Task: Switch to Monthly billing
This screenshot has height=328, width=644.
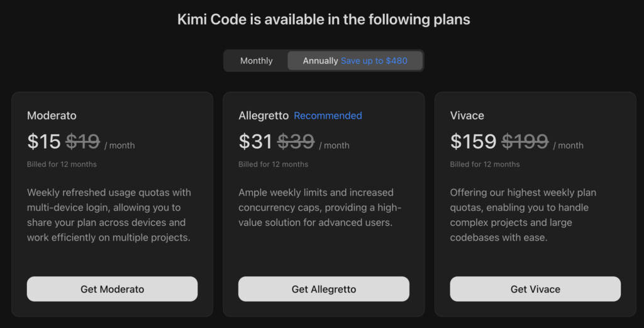Action: [257, 61]
